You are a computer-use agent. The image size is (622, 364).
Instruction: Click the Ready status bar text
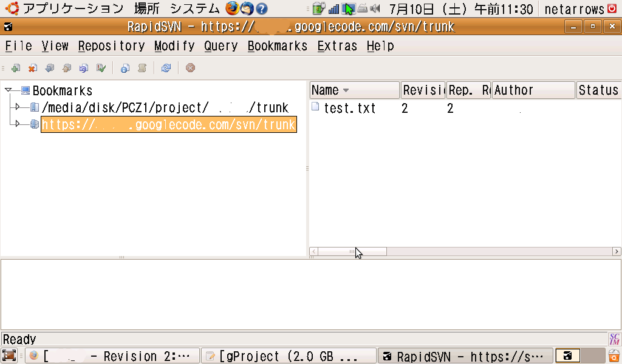19,340
